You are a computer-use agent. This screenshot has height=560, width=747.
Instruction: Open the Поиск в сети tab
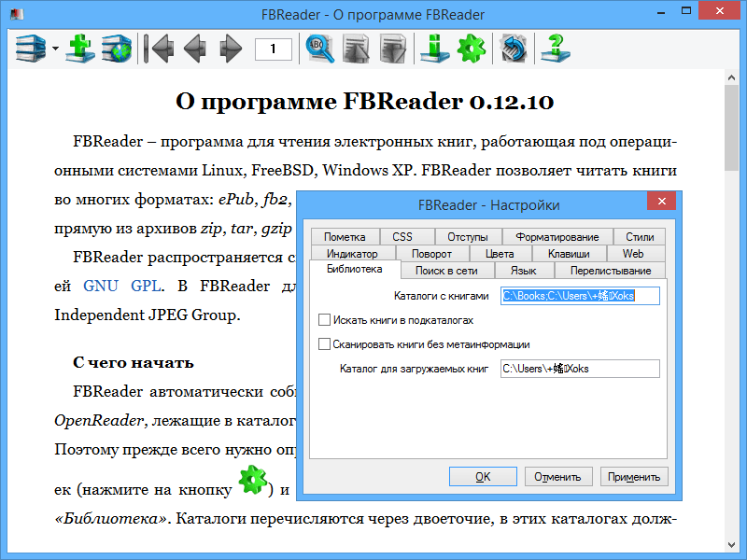click(446, 271)
